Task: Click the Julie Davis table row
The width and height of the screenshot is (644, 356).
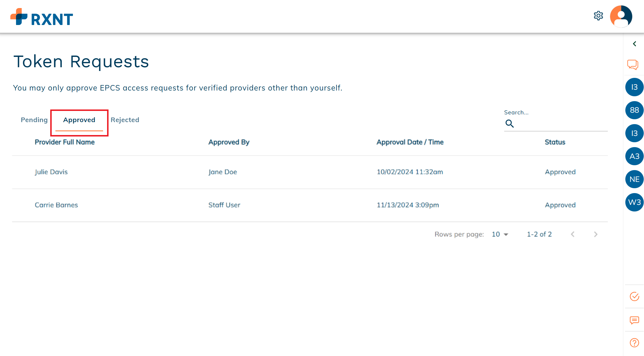Action: pos(310,172)
